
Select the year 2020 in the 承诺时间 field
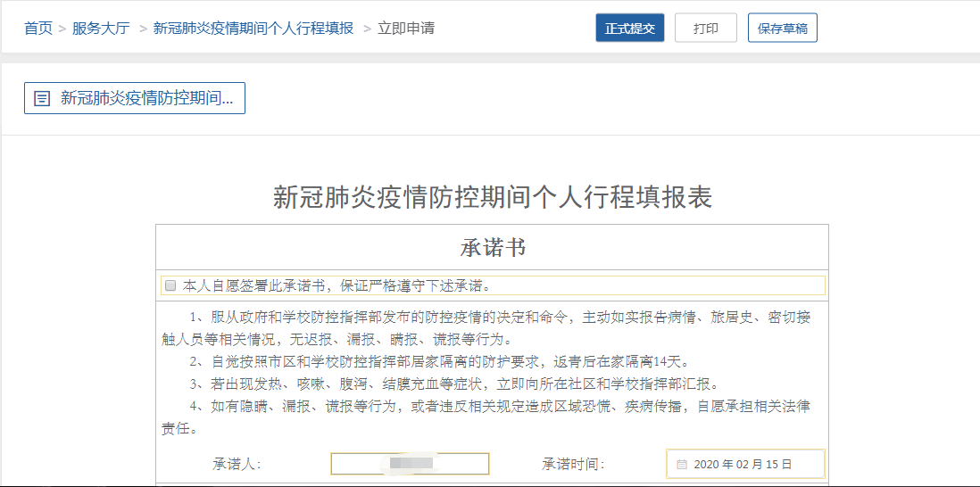[x=706, y=465]
